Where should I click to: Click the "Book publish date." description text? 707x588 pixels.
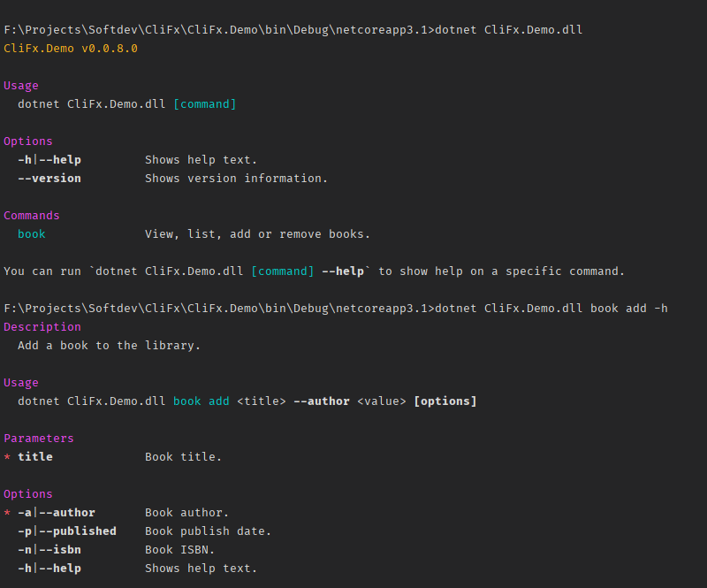coord(209,531)
